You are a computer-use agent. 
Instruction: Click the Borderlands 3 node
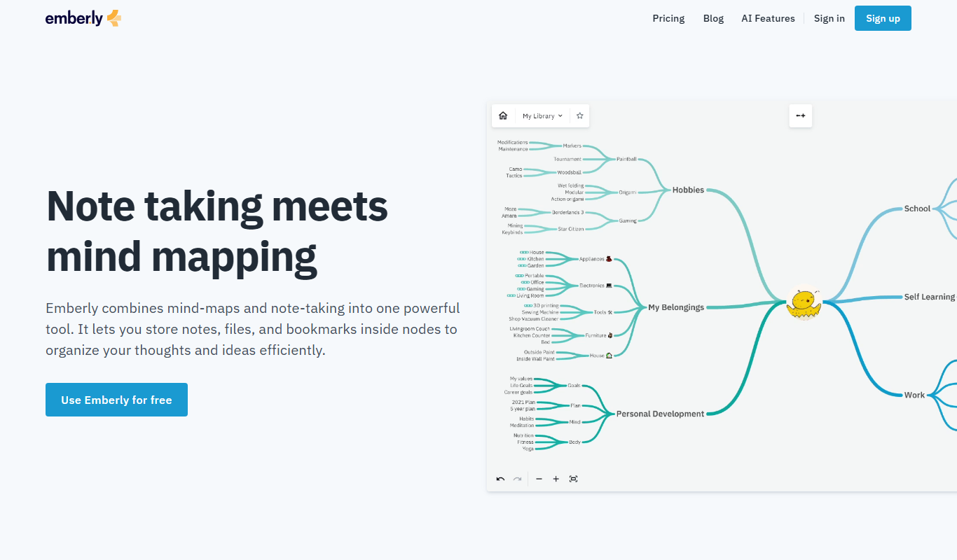[x=567, y=212]
